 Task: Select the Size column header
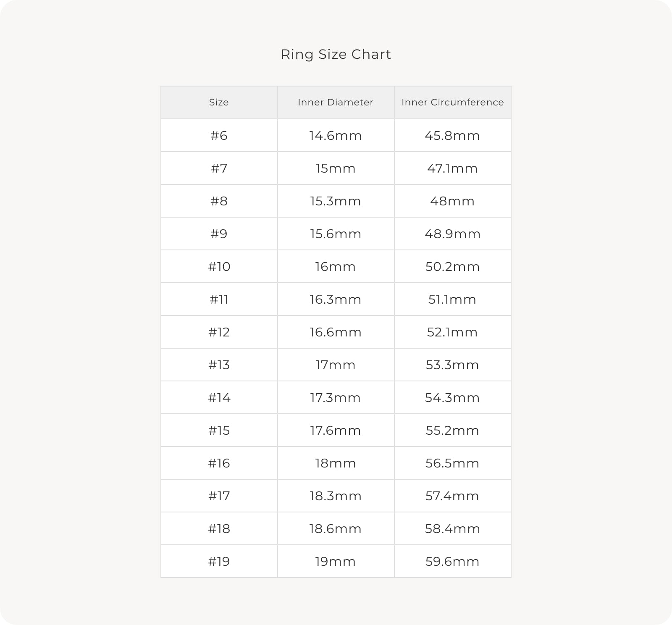click(x=219, y=102)
